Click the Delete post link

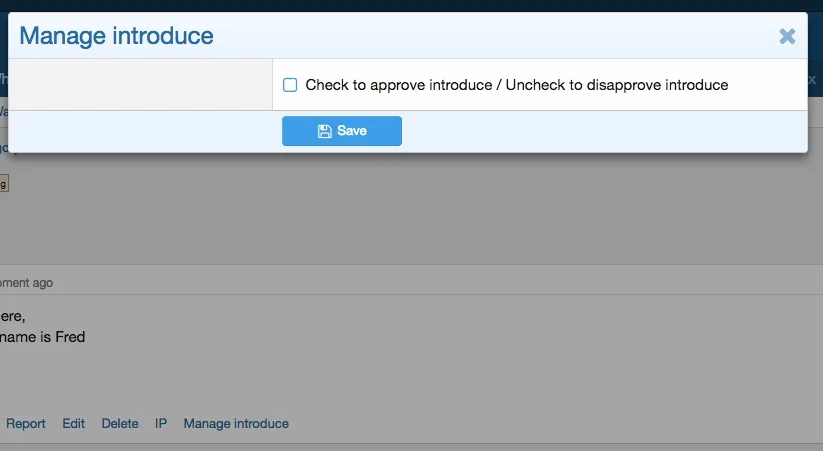click(120, 424)
